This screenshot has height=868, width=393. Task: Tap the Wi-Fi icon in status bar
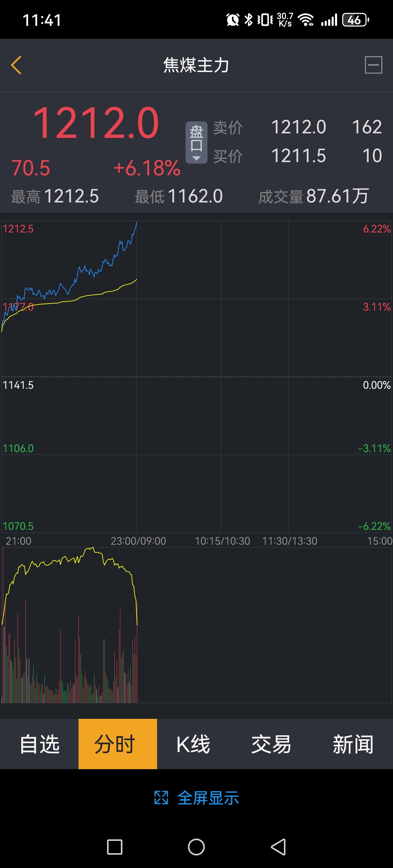(x=306, y=20)
